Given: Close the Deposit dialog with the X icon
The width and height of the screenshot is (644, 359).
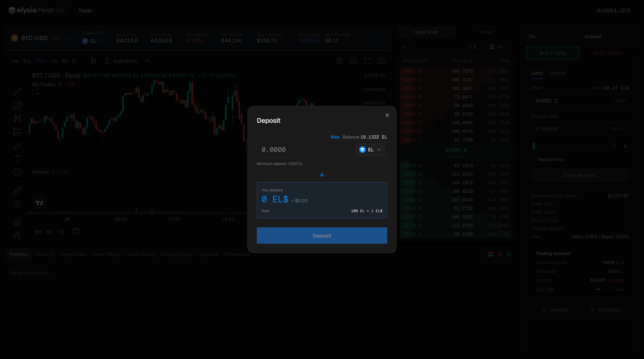Looking at the screenshot, I should click(387, 115).
